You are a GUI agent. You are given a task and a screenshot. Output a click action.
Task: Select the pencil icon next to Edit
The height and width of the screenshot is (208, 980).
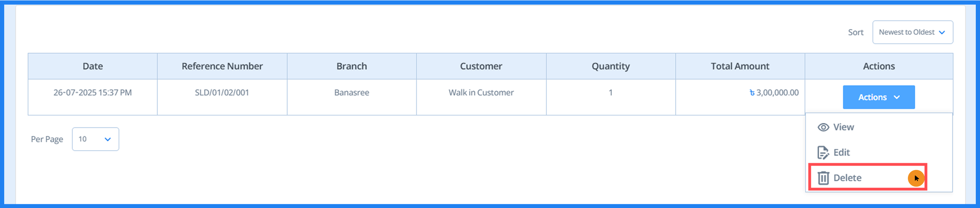tap(822, 152)
